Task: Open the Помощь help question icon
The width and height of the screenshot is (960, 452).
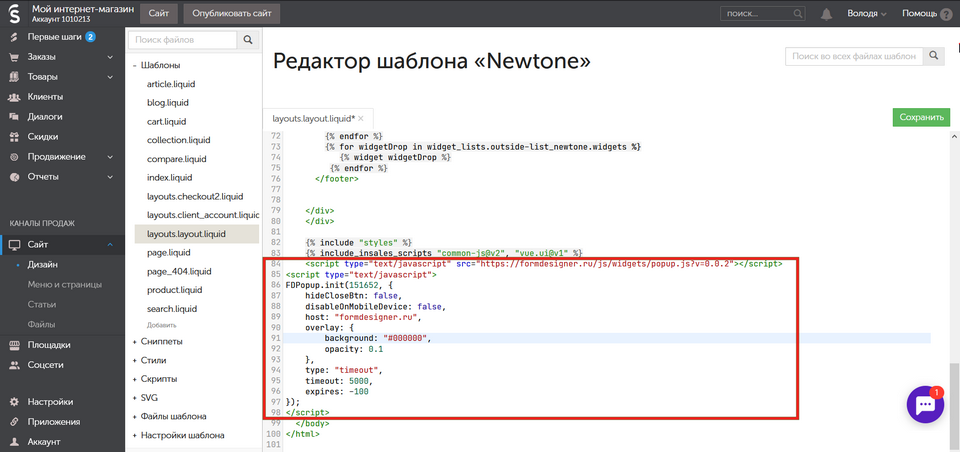Action: pyautogui.click(x=946, y=14)
